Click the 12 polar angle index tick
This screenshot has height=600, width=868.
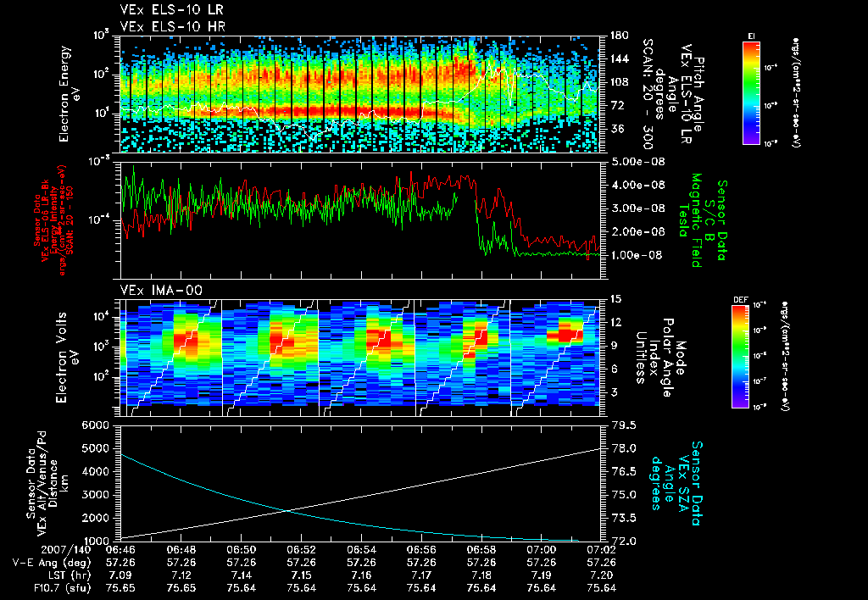[615, 322]
